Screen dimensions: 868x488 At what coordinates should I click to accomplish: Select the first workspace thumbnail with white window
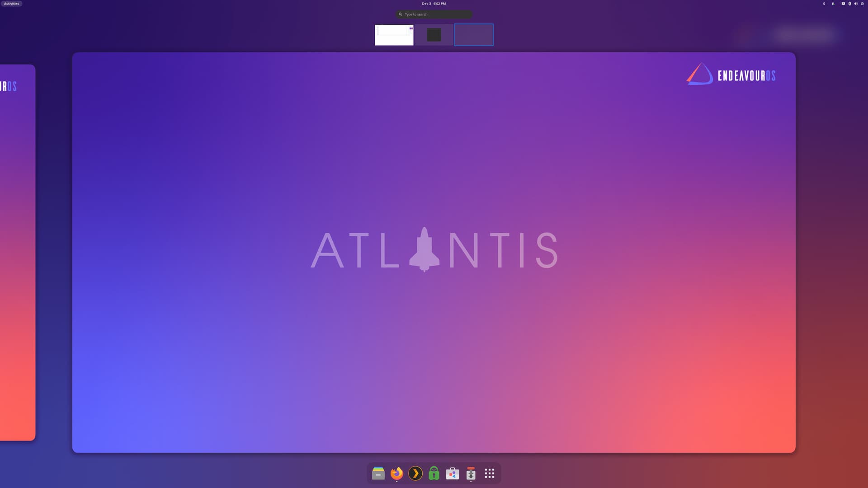click(394, 35)
